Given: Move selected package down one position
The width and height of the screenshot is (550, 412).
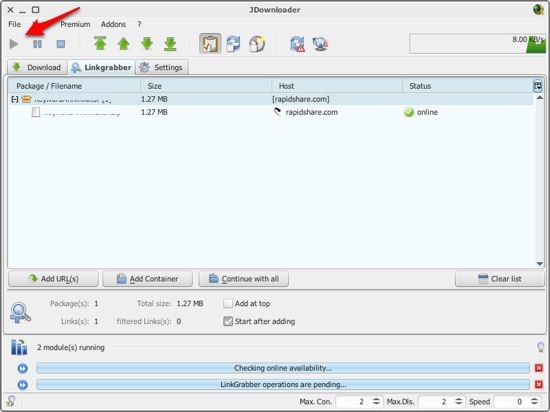Looking at the screenshot, I should [x=147, y=44].
